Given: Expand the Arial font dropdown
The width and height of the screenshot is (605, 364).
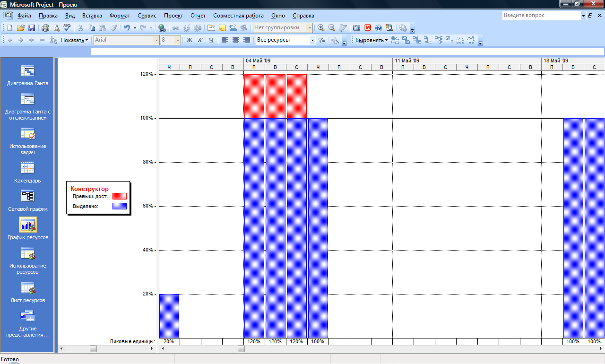Looking at the screenshot, I should tap(156, 40).
